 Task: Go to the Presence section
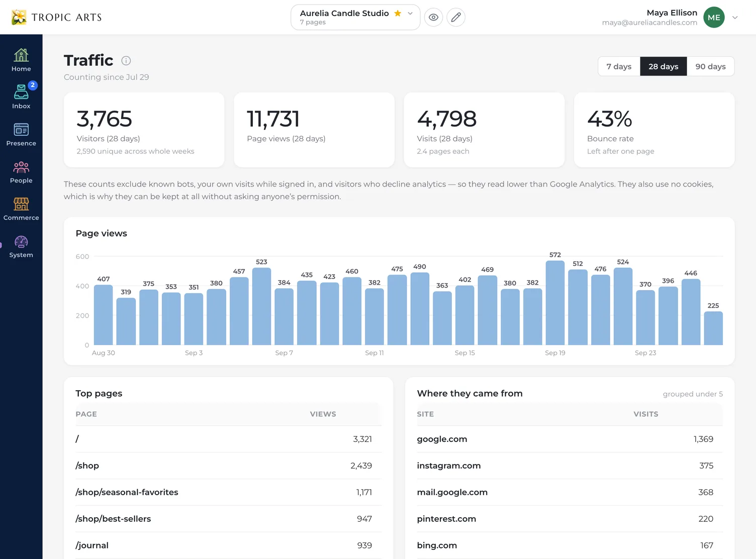tap(21, 135)
